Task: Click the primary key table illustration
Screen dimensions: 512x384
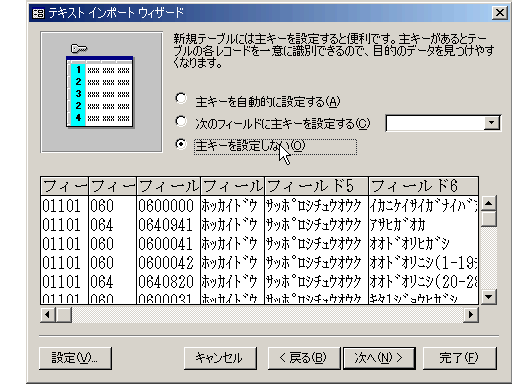Action: 101,92
